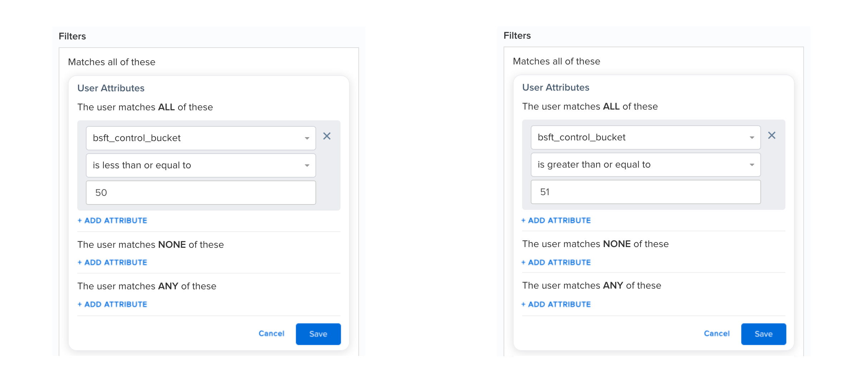Viewport: 868px width, 391px height.
Task: Cancel the left filter panel
Action: (x=271, y=334)
